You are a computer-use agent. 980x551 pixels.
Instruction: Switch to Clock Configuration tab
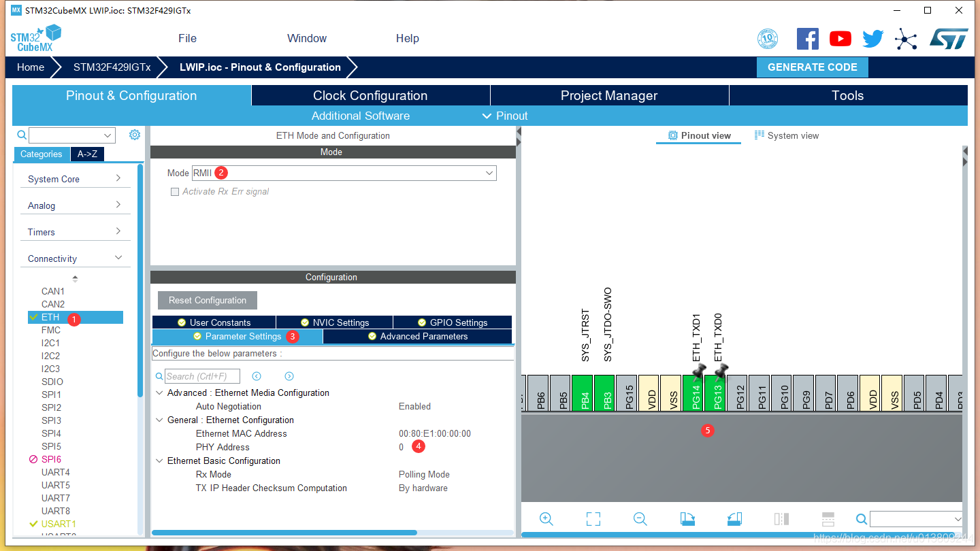click(x=370, y=96)
